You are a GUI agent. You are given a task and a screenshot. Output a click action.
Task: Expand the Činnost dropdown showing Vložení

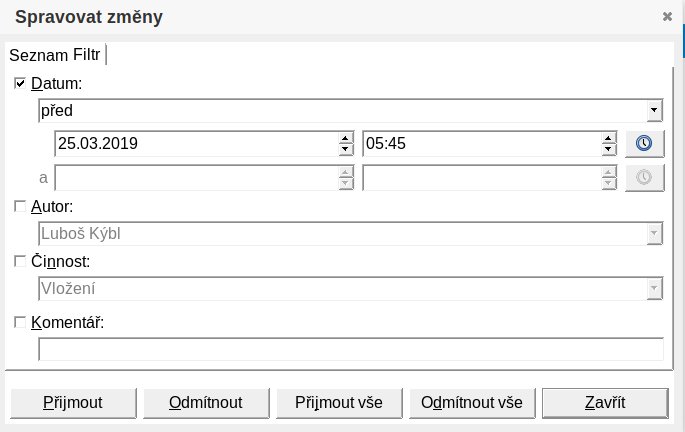coord(654,288)
